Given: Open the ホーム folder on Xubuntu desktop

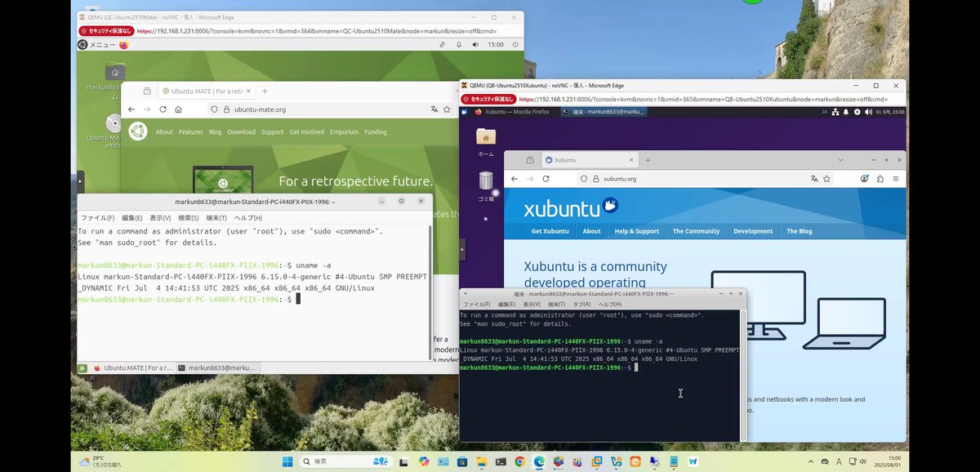Looking at the screenshot, I should coord(486,136).
